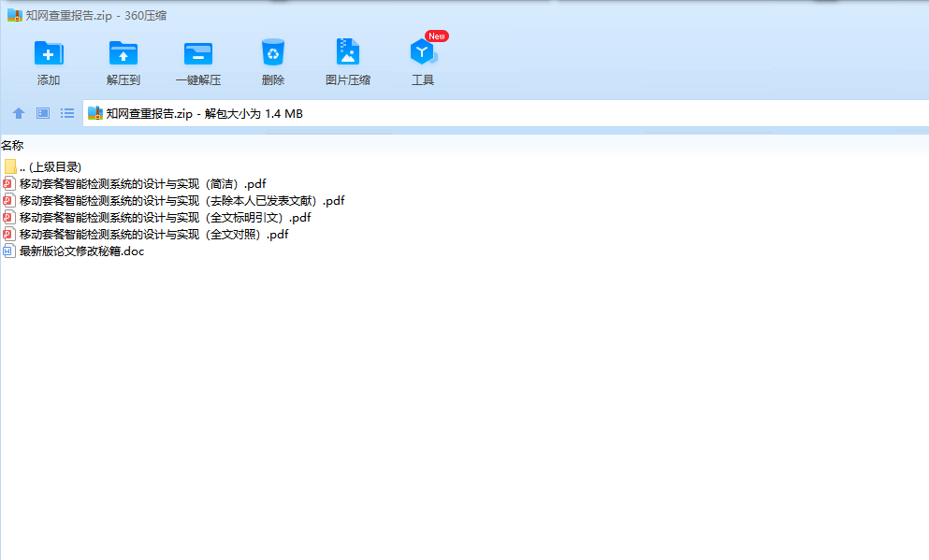Click the PDF icon of the （全文标明引文）file
929x560 pixels.
coord(8,217)
